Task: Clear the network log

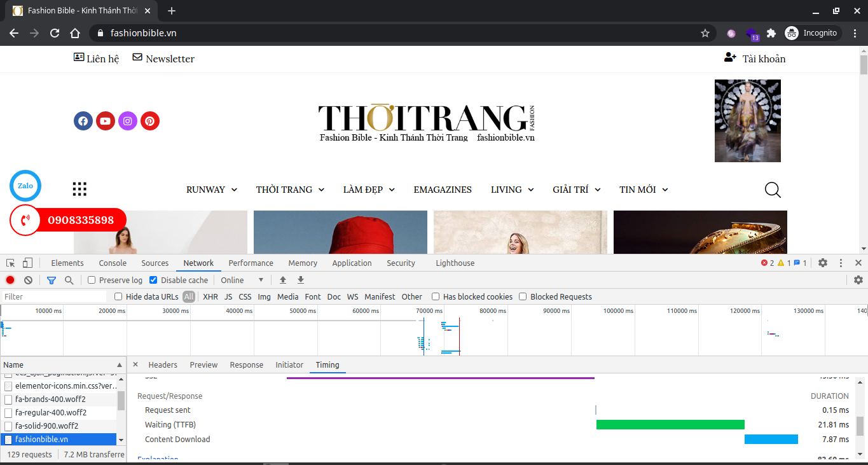Action: click(x=28, y=280)
